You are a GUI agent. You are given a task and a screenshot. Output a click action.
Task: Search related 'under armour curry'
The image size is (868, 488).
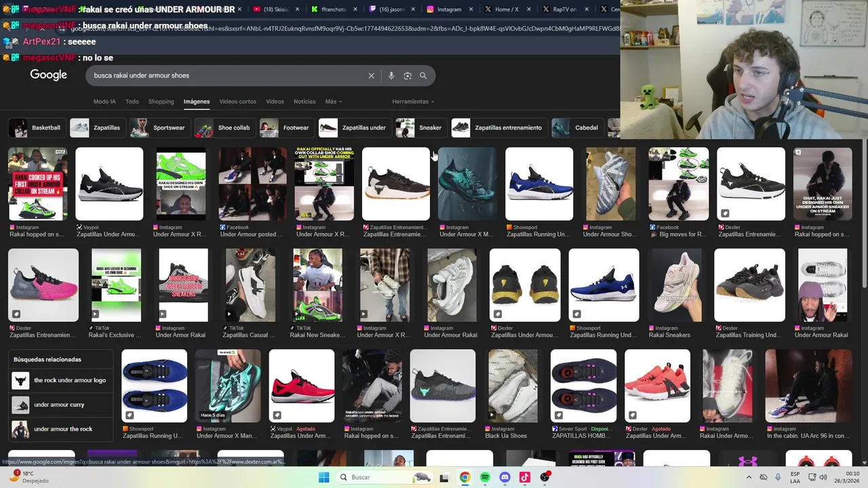pos(61,405)
